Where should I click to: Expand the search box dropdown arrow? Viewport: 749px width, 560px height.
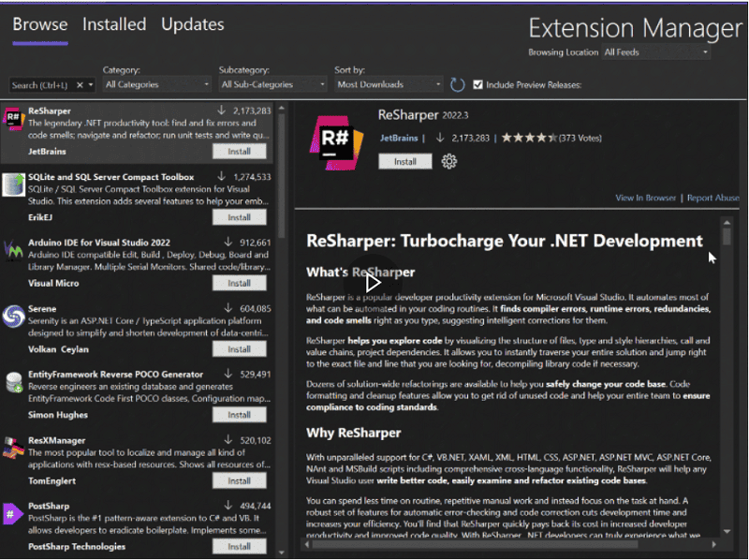[x=91, y=85]
